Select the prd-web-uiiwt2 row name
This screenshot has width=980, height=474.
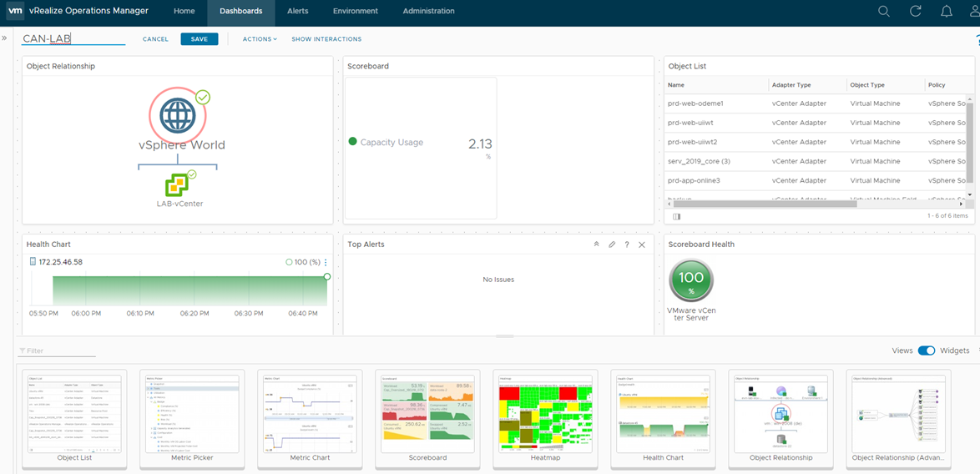693,143
